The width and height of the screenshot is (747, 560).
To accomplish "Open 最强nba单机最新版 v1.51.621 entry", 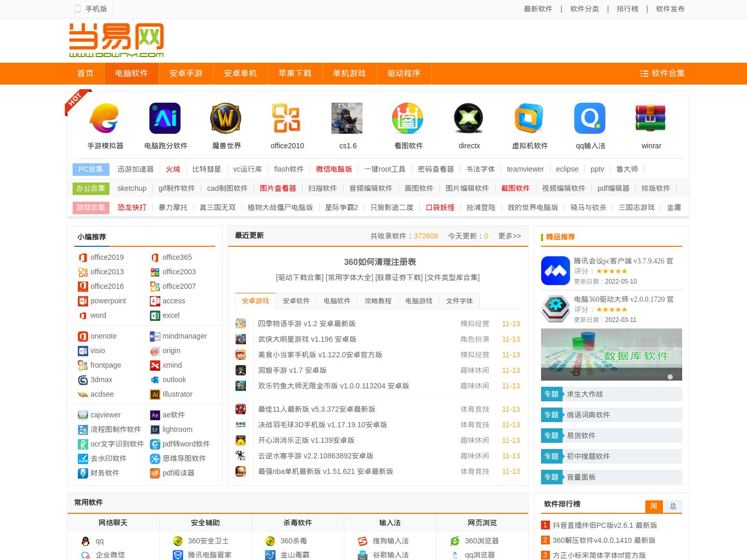I will click(x=326, y=471).
